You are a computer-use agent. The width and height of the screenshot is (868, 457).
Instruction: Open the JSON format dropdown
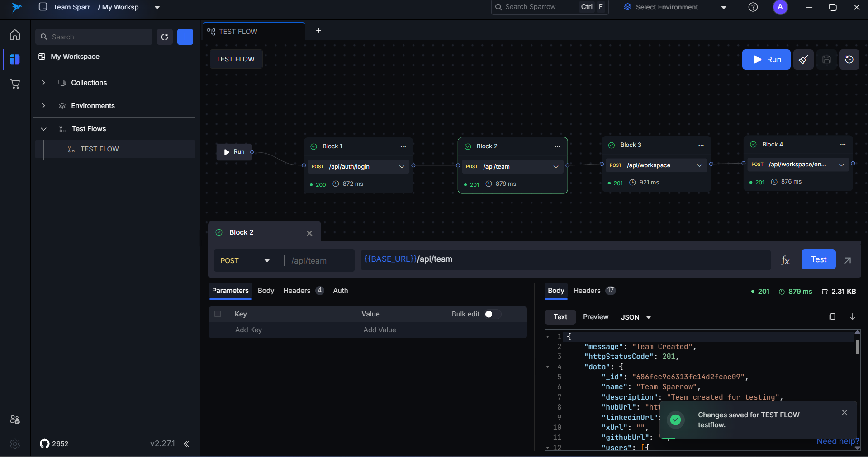[x=636, y=317]
